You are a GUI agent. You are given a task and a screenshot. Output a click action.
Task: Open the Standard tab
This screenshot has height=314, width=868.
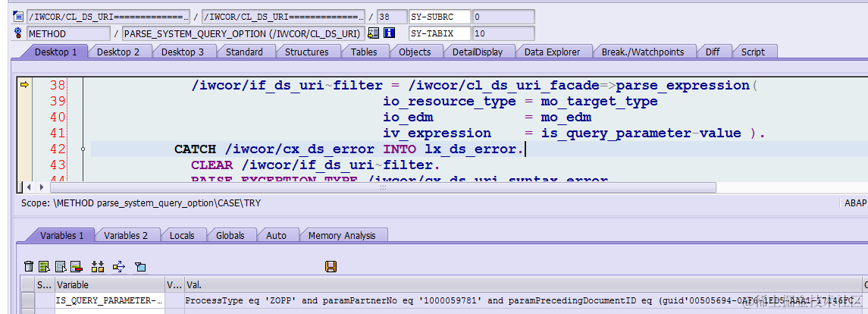(x=244, y=52)
